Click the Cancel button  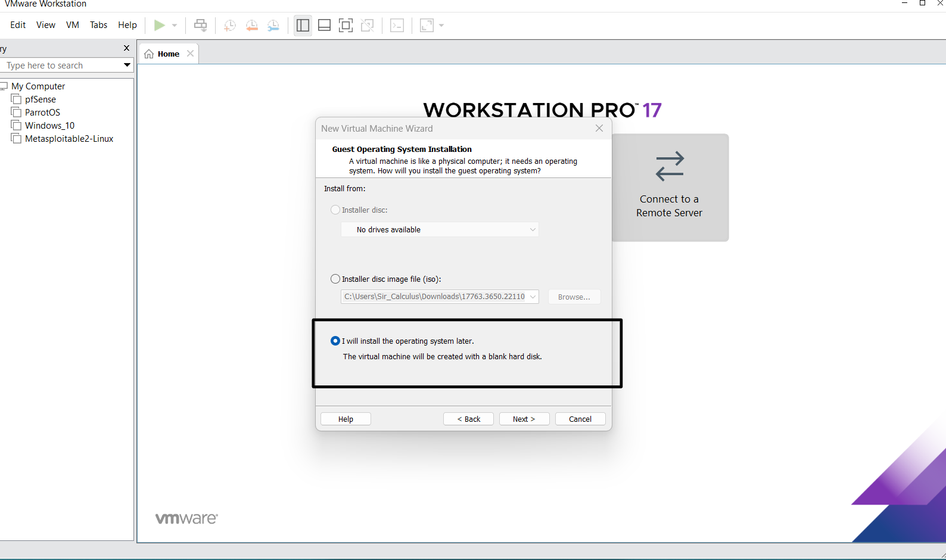pyautogui.click(x=580, y=419)
